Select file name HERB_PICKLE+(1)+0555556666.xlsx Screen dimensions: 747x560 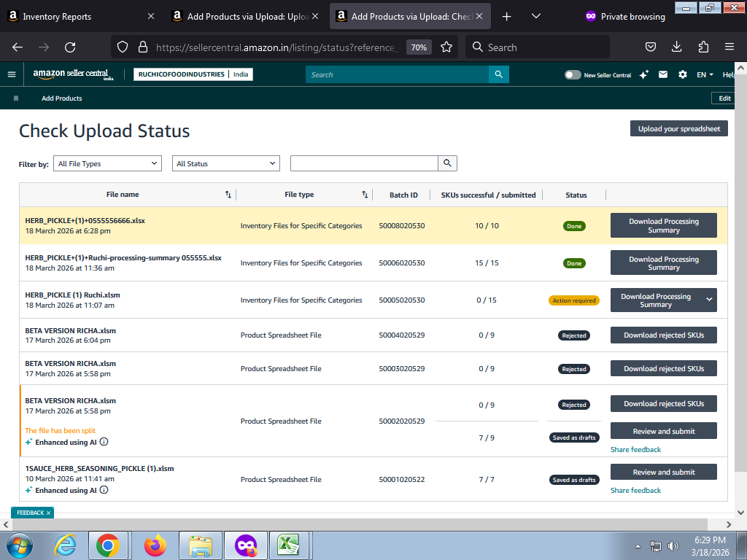85,220
